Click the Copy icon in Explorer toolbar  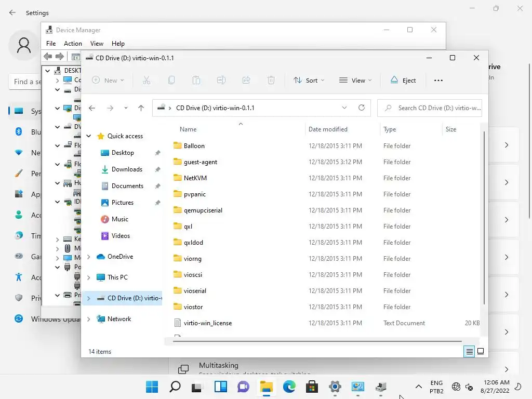[171, 81]
